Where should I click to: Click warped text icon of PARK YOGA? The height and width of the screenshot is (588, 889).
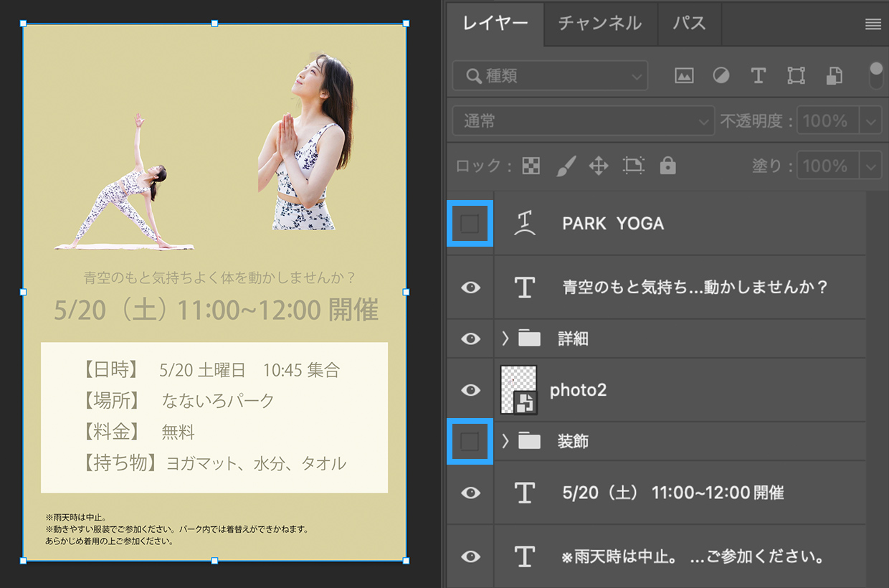[x=526, y=224]
